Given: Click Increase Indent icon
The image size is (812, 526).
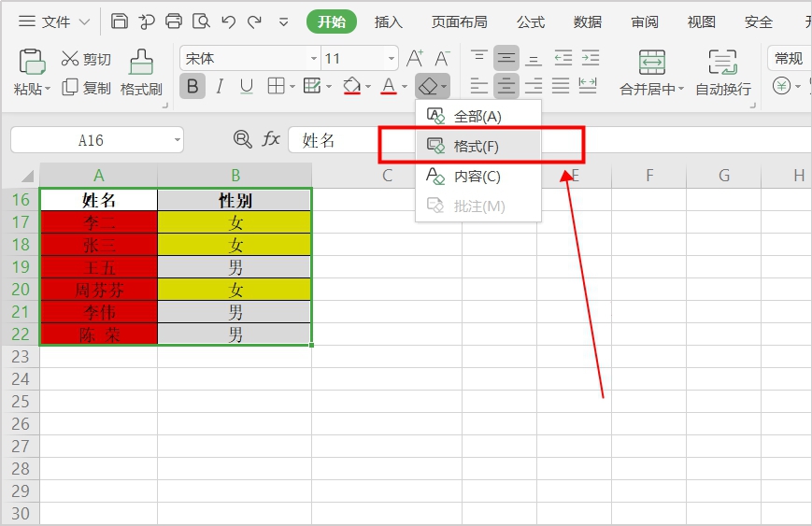Looking at the screenshot, I should coord(591,58).
